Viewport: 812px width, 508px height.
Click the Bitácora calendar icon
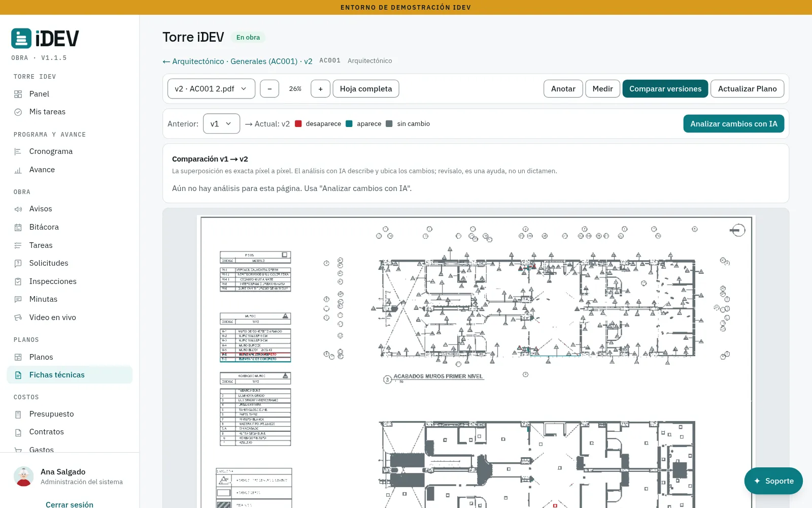[x=18, y=227]
